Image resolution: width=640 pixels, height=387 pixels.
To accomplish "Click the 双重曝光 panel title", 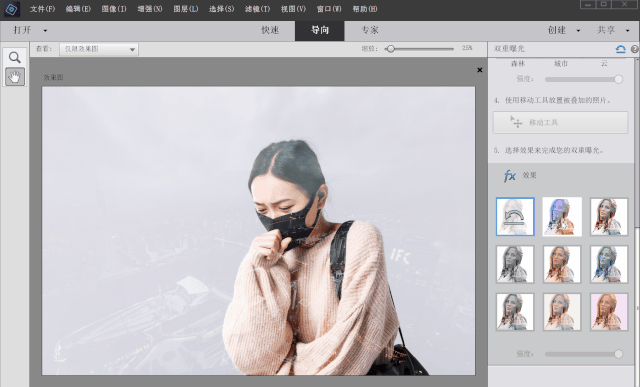I will tap(509, 49).
